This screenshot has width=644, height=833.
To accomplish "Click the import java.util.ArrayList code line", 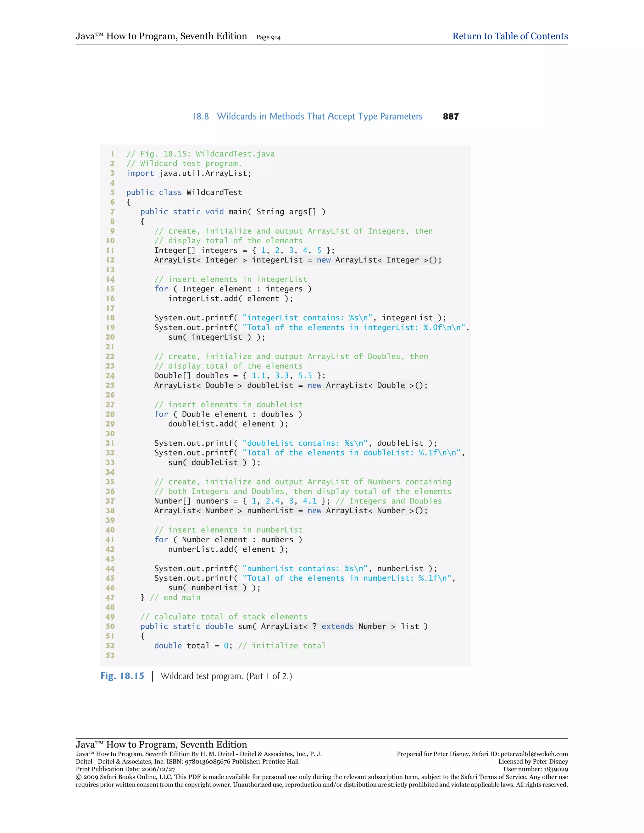I will tap(188, 173).
